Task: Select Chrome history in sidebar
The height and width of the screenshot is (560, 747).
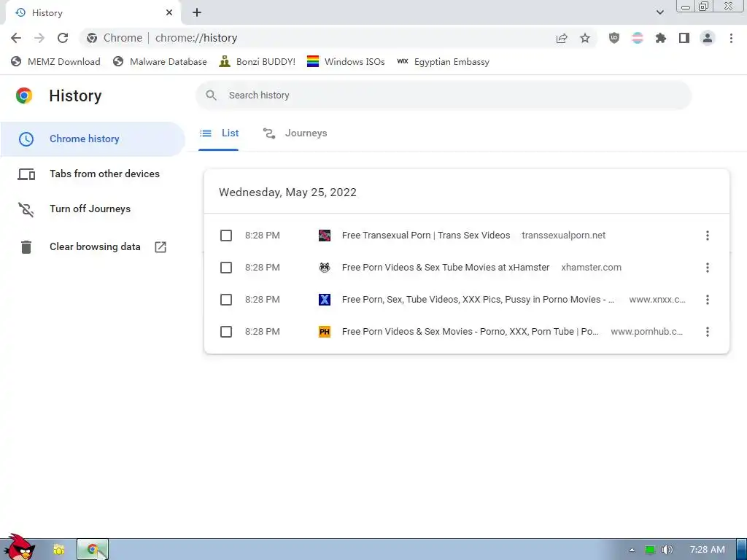Action: (93, 139)
